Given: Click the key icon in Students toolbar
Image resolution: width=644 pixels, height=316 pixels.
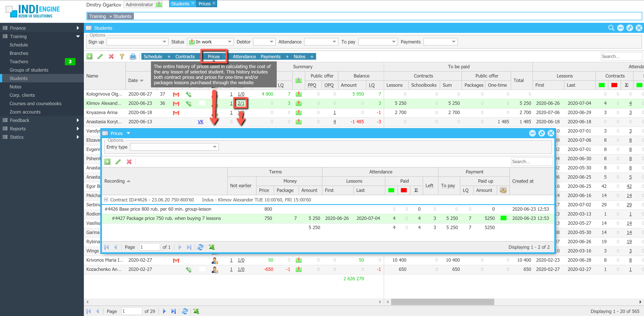Looking at the screenshot, I should (x=122, y=57).
